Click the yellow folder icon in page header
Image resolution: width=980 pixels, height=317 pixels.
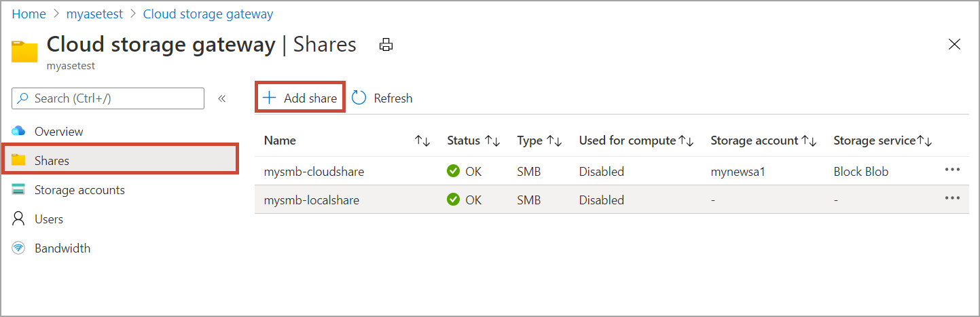click(x=24, y=52)
